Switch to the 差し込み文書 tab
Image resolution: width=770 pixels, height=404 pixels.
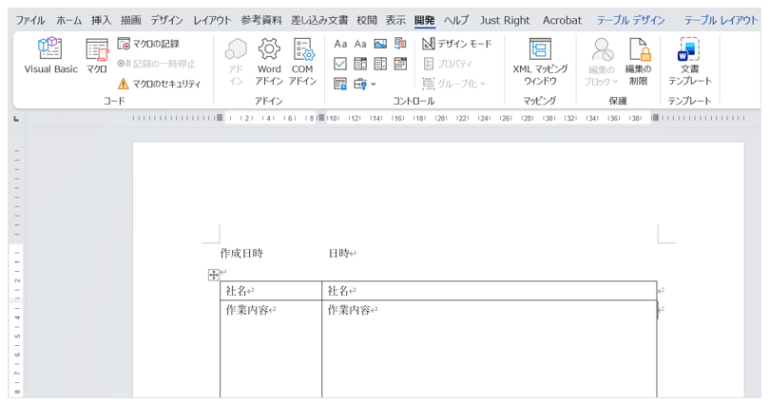(319, 20)
